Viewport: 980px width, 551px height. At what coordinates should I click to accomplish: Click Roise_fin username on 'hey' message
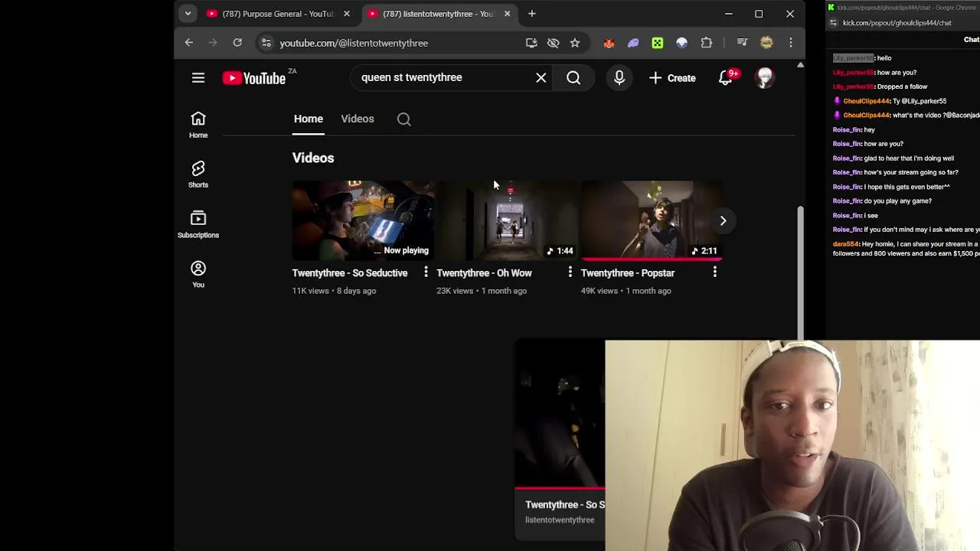click(x=847, y=129)
